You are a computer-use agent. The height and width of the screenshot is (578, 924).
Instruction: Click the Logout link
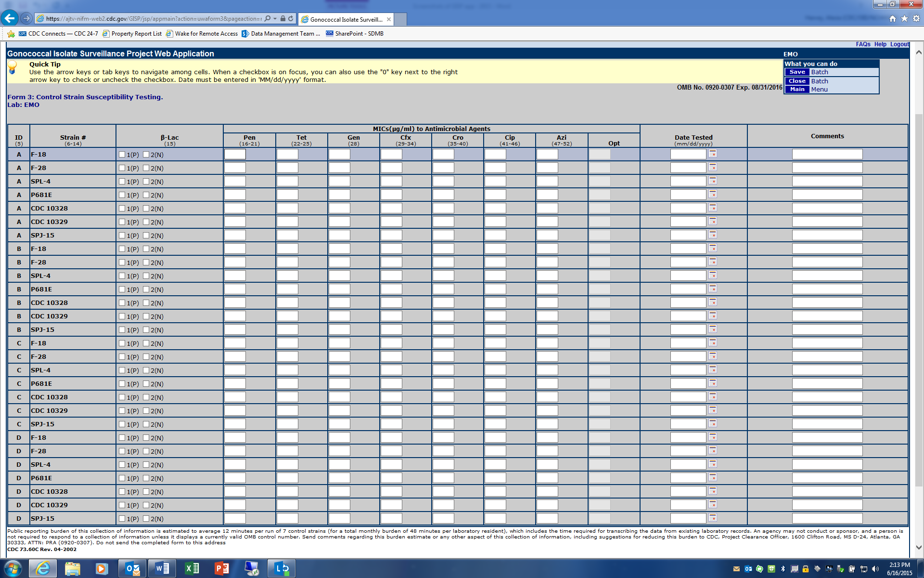pos(899,44)
